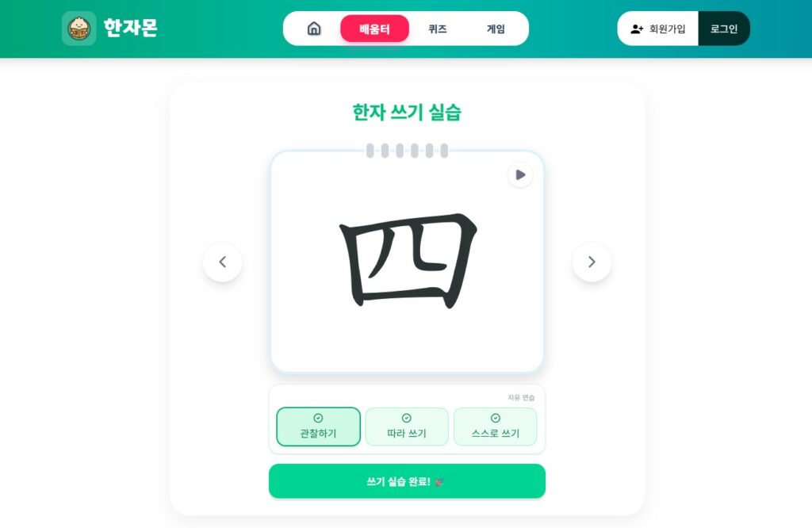Go to the previous hanja with left chevron
Viewport: 812px width, 528px height.
(x=223, y=262)
